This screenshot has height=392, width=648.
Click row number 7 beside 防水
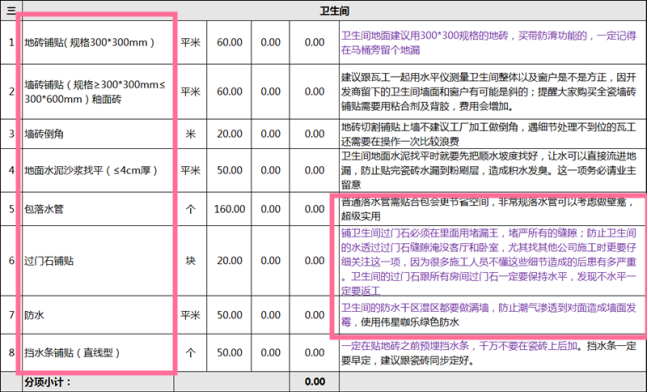pos(11,315)
